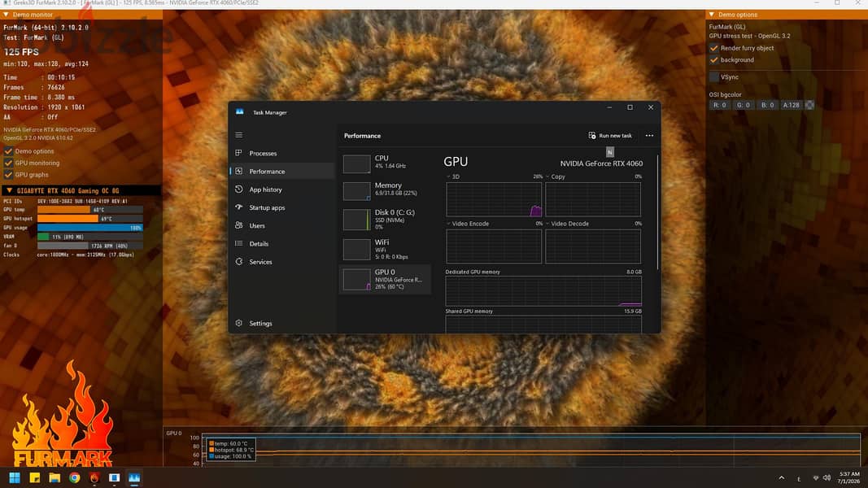Click the Task Manager vertical scrollbar
Screen dimensions: 868x488
pos(657,213)
